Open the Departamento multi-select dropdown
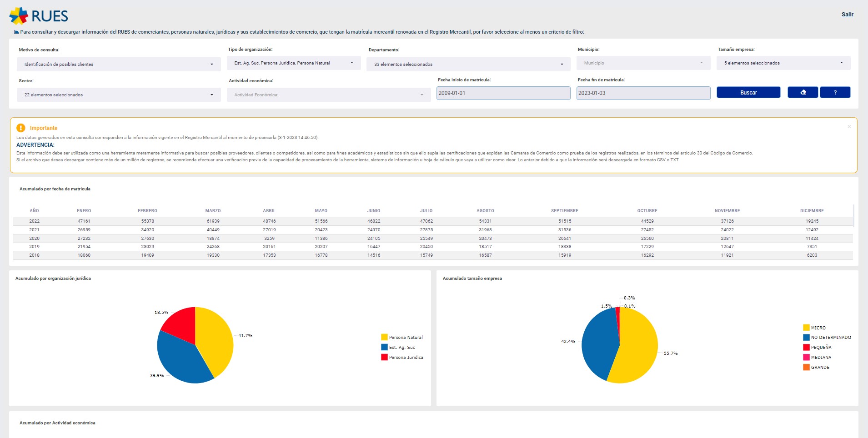This screenshot has width=868, height=438. [x=468, y=65]
